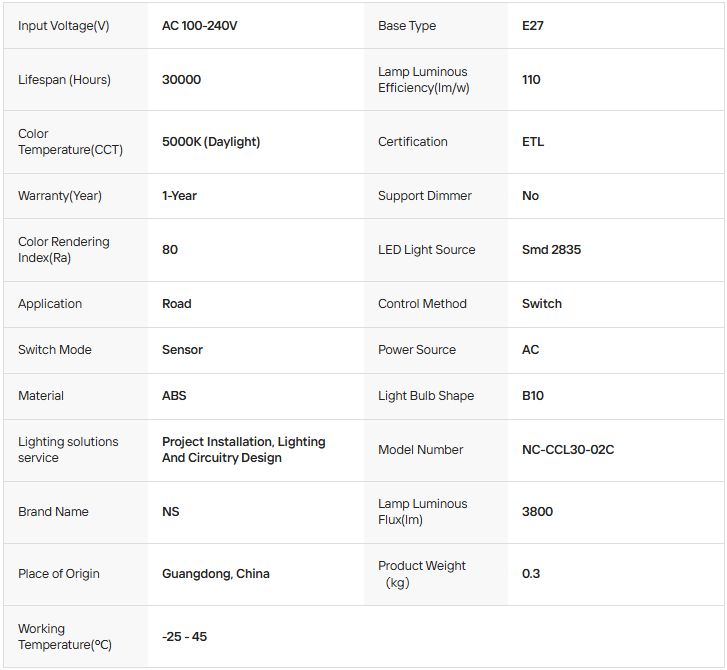Select the 1-Year warranty value
Image resolution: width=727 pixels, height=670 pixels.
pyautogui.click(x=180, y=196)
